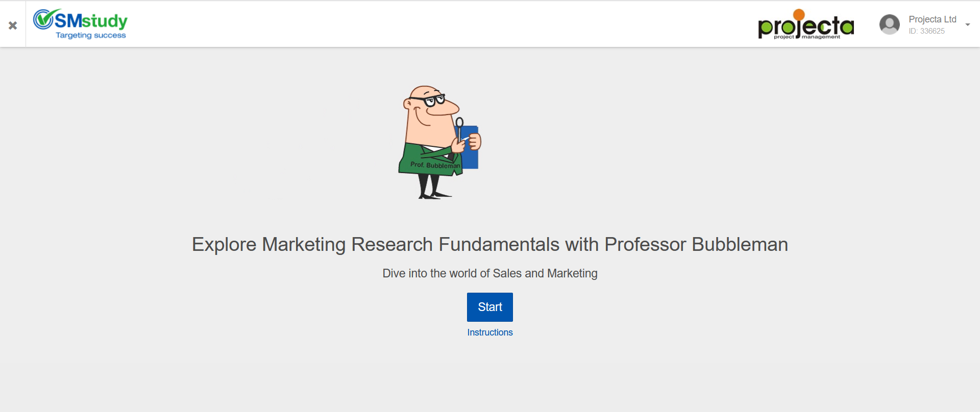Click the Projecta Ltd account name
The width and height of the screenshot is (980, 412).
pyautogui.click(x=932, y=19)
